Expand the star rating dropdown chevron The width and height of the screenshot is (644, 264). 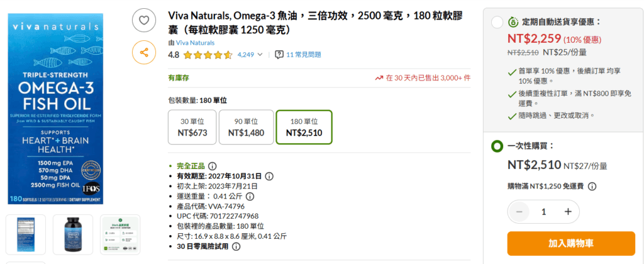click(261, 55)
